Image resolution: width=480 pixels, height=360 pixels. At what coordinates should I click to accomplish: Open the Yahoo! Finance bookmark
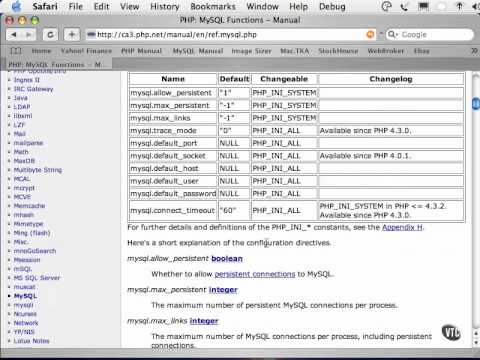pos(86,51)
